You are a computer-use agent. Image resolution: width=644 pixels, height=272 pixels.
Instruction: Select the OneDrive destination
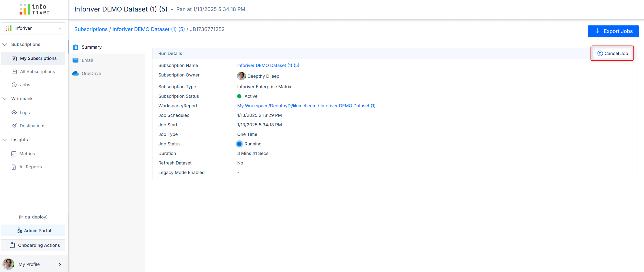click(91, 73)
